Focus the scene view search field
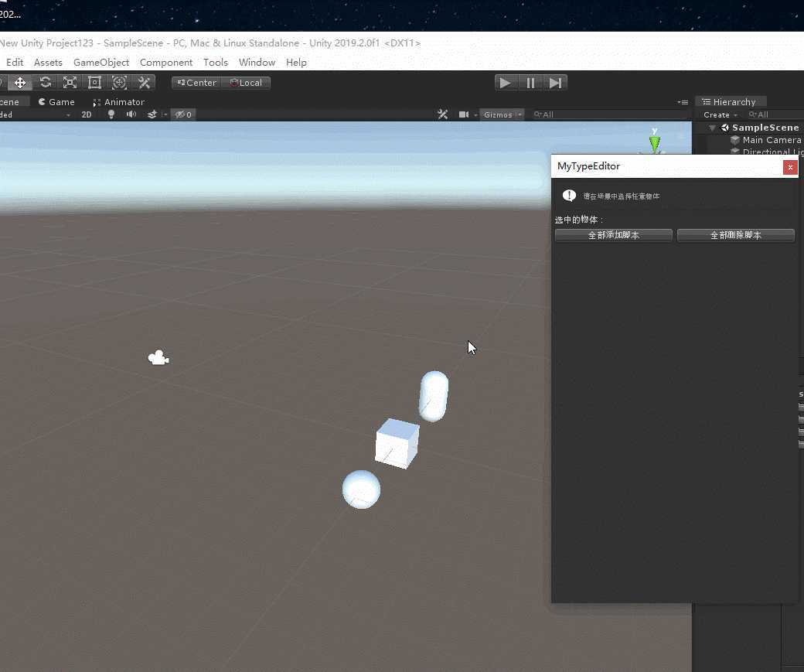The height and width of the screenshot is (672, 804). pyautogui.click(x=609, y=114)
